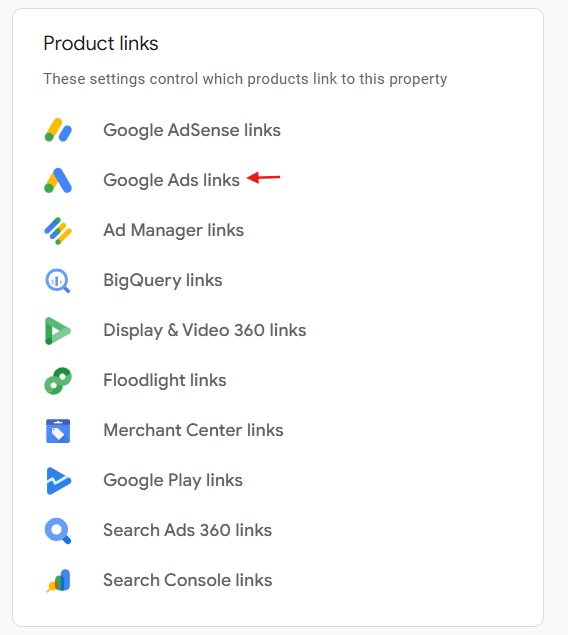The image size is (568, 635).
Task: Click the BigQuery magnifier icon
Action: (57, 281)
